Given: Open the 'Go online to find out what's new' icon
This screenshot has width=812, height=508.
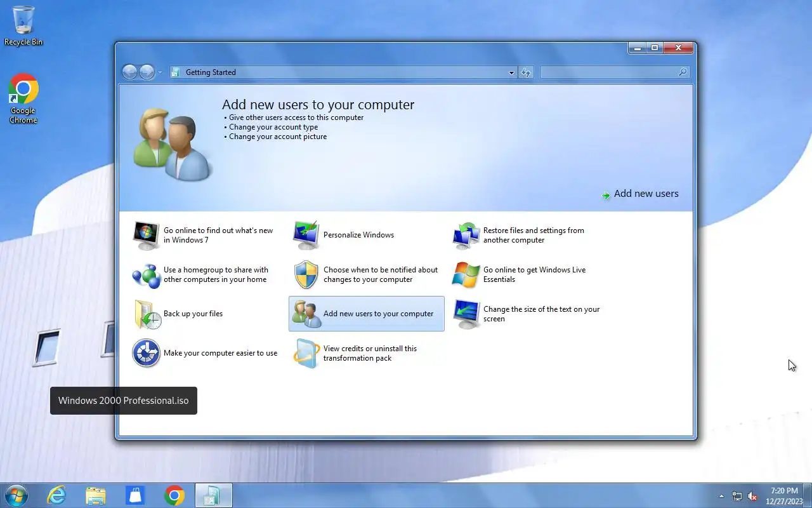Looking at the screenshot, I should click(x=146, y=236).
